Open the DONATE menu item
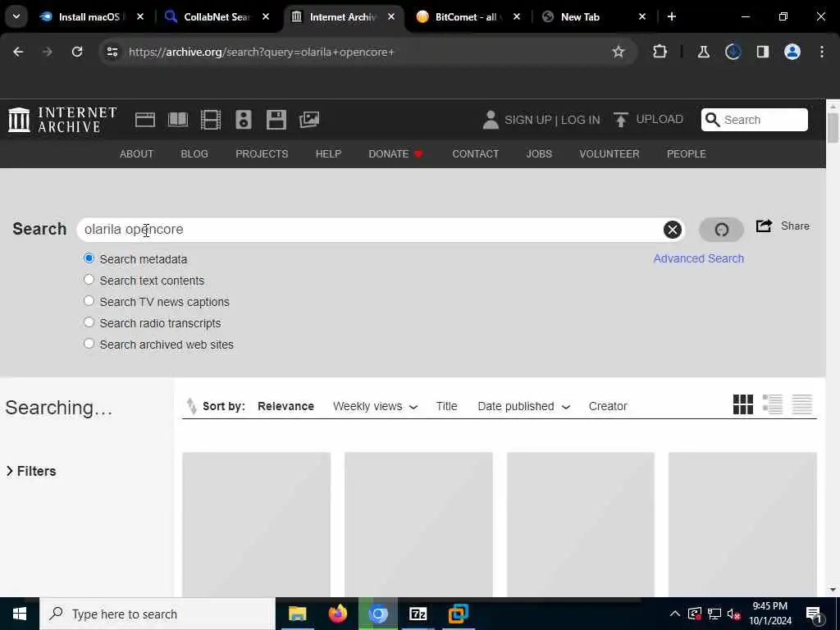840x630 pixels. click(396, 153)
